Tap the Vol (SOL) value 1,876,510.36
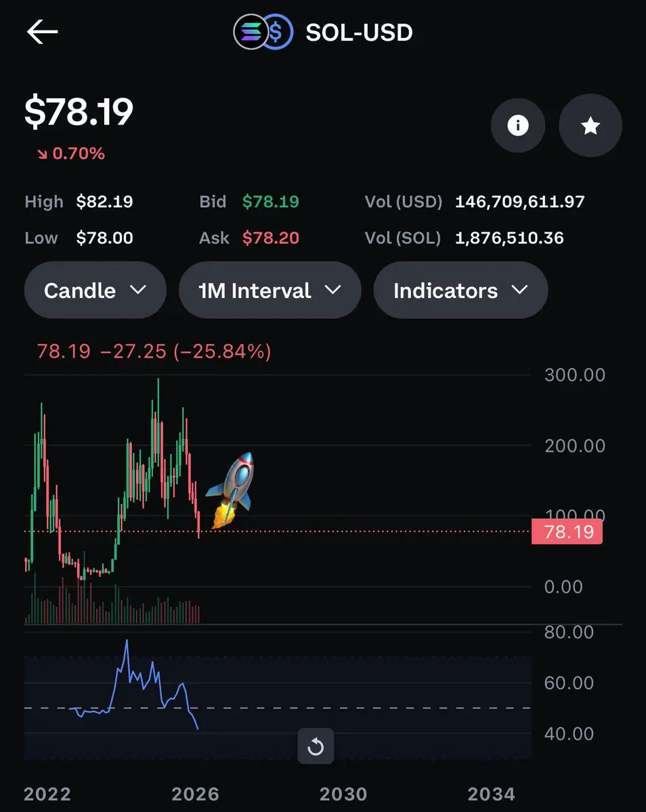The image size is (646, 812). tap(509, 238)
